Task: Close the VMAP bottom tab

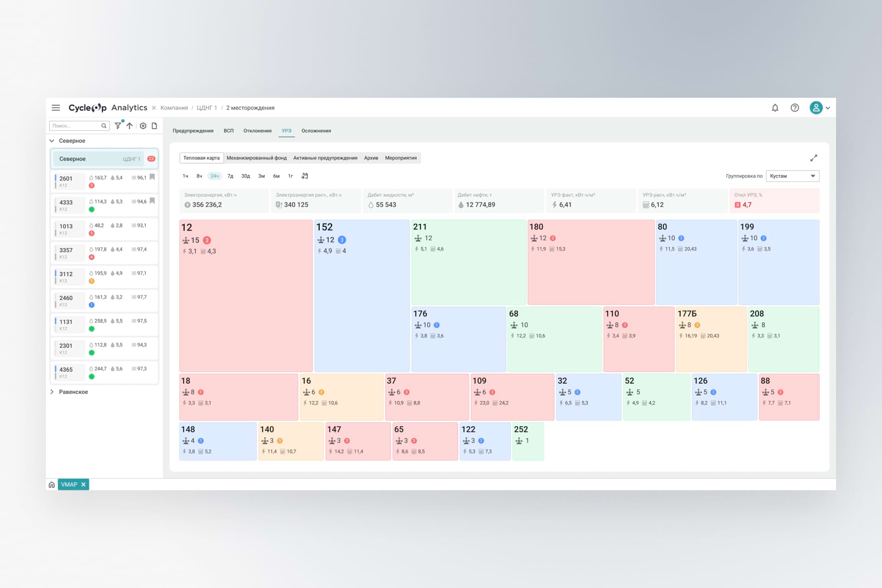Action: pos(84,485)
